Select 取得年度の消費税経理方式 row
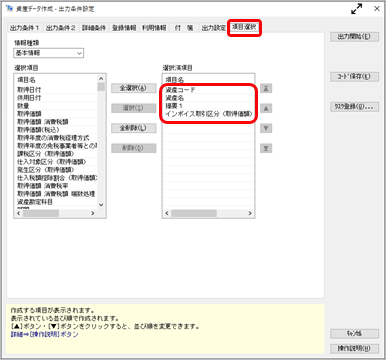 pos(56,138)
